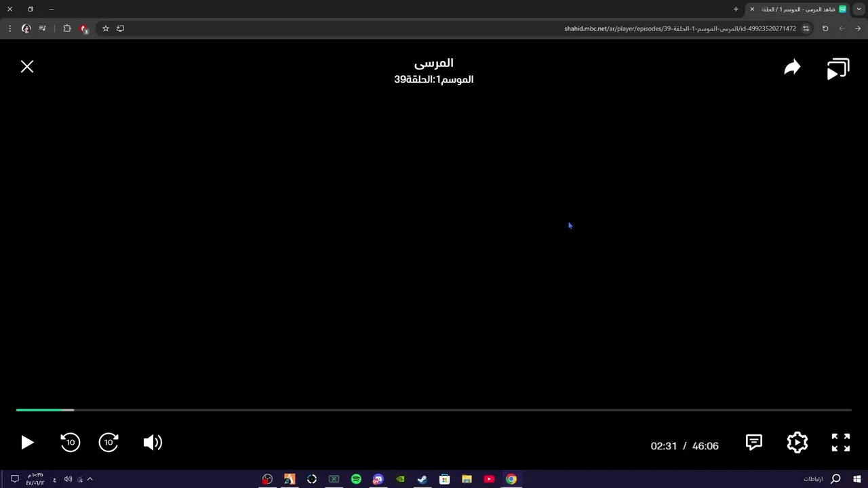The image size is (868, 488).
Task: Click the episode label الموسم1:الحلقة39
Action: coord(434,79)
